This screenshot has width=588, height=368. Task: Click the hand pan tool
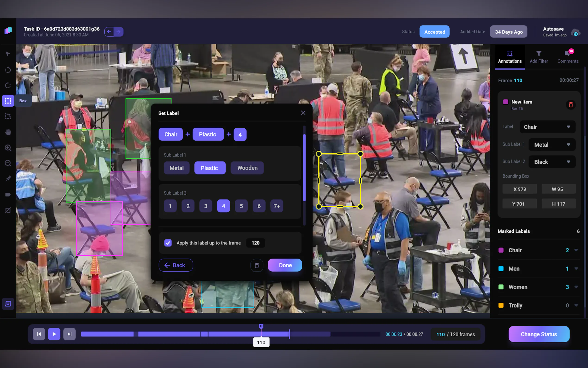click(8, 132)
